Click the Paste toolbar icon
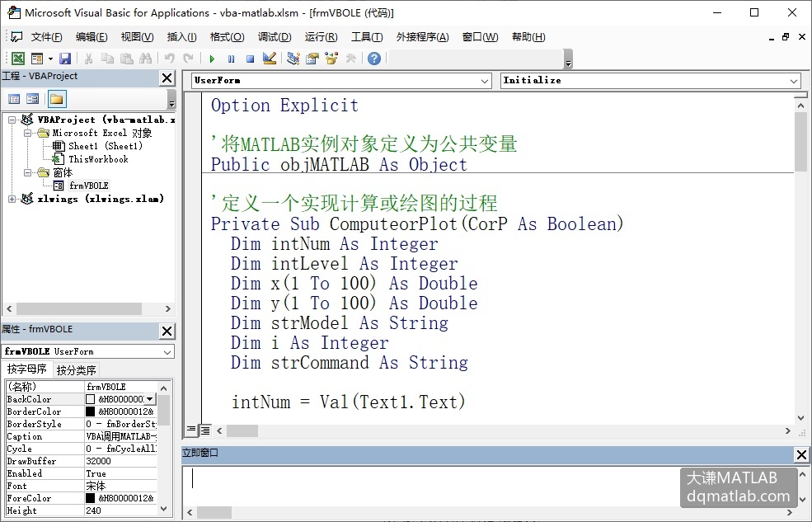The height and width of the screenshot is (522, 812). pos(126,59)
